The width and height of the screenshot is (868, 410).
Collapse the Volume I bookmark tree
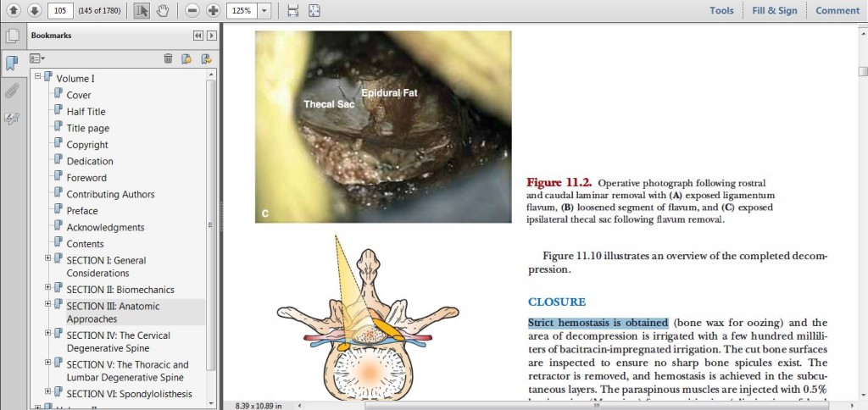tap(37, 75)
